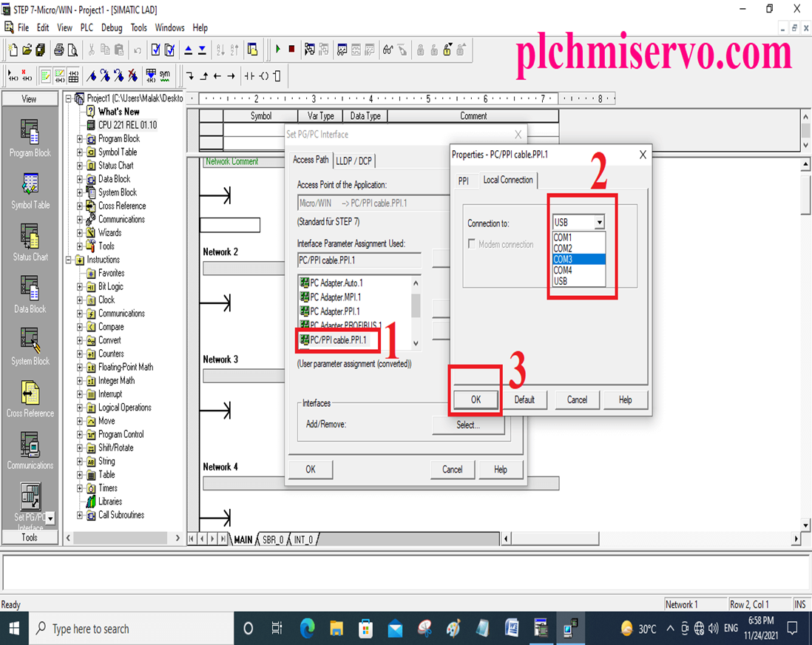812x645 pixels.
Task: Click the Line Down toolbar icon
Action: click(190, 76)
